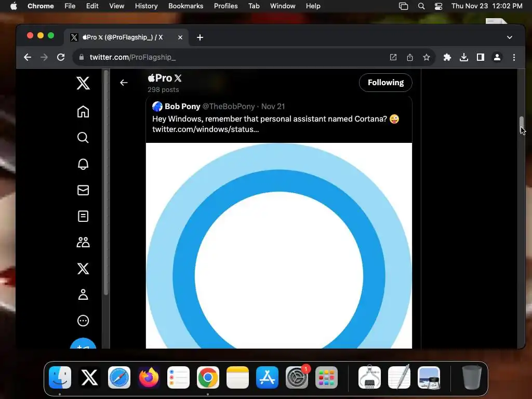
Task: Open a new tab with plus button
Action: 200,37
